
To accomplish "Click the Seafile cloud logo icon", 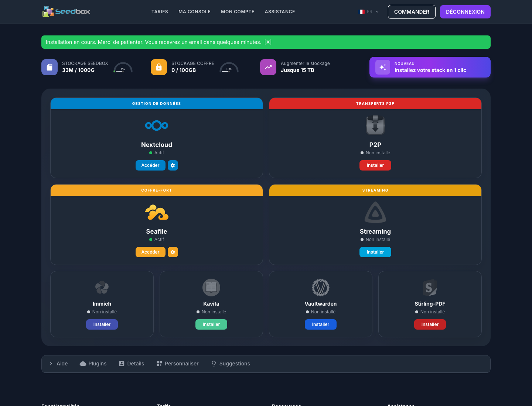I will [x=157, y=212].
